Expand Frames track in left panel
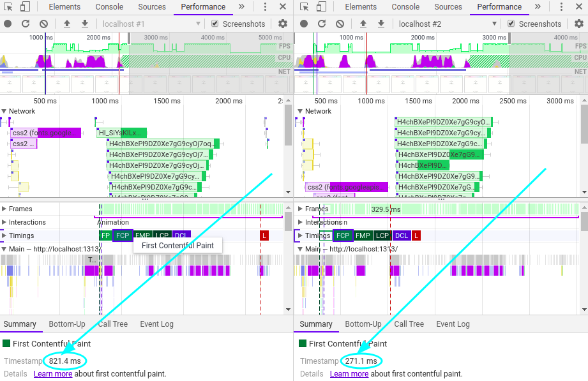 point(4,209)
